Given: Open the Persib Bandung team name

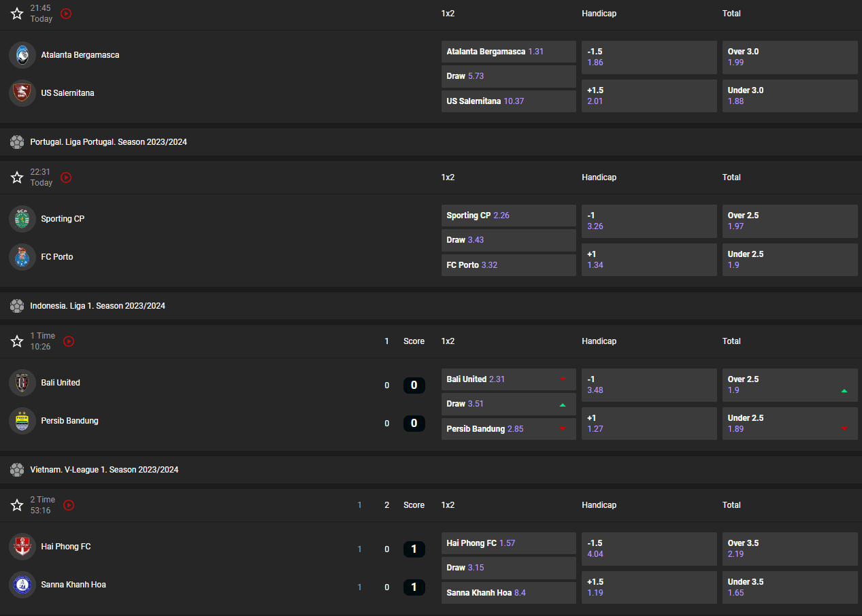Looking at the screenshot, I should click(x=69, y=421).
